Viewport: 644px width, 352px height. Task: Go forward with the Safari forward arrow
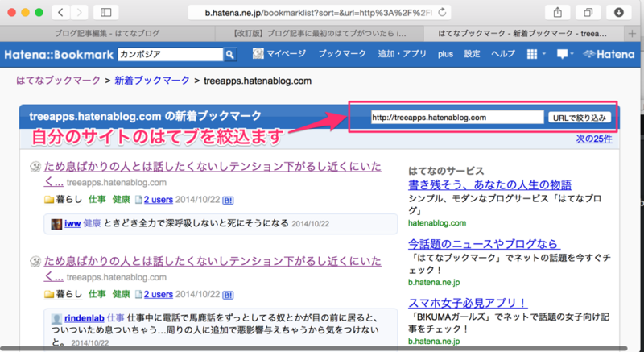click(79, 12)
